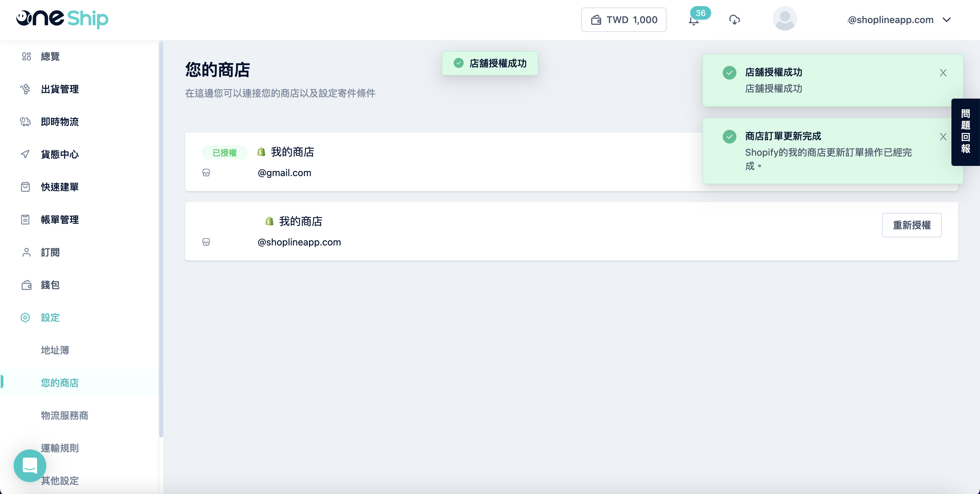Click the 訂閱 person icon
This screenshot has width=980, height=494.
coord(26,252)
